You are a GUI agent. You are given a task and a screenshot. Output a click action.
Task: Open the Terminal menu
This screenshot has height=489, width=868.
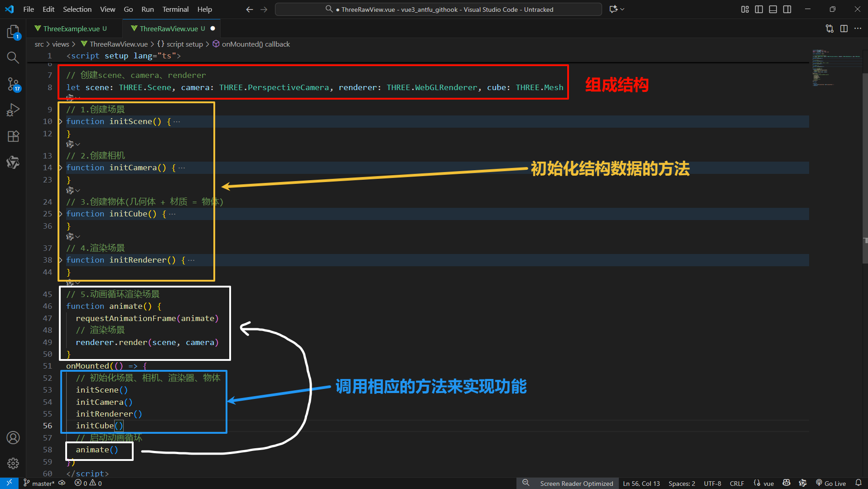pyautogui.click(x=175, y=10)
